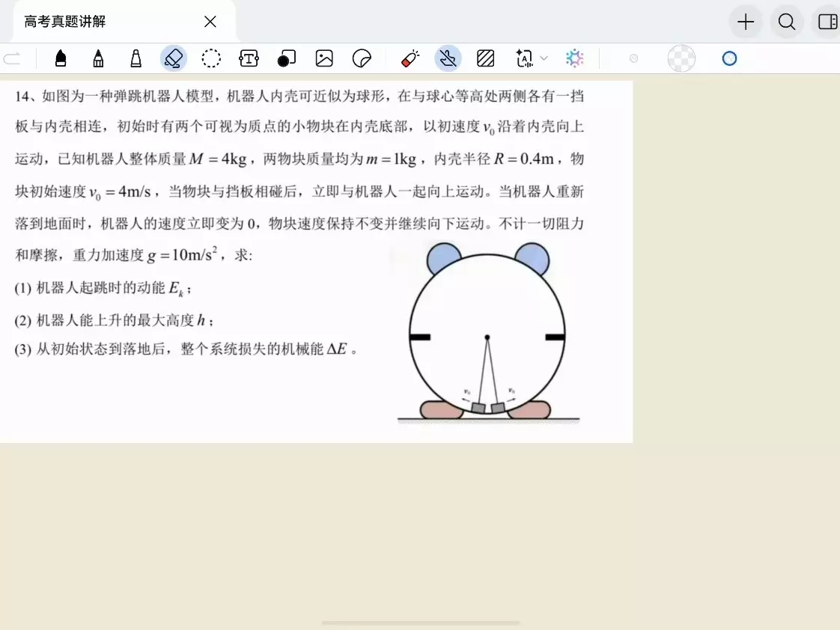Screen dimensions: 840x630
Task: Insert a picture with image tool
Action: (x=324, y=58)
